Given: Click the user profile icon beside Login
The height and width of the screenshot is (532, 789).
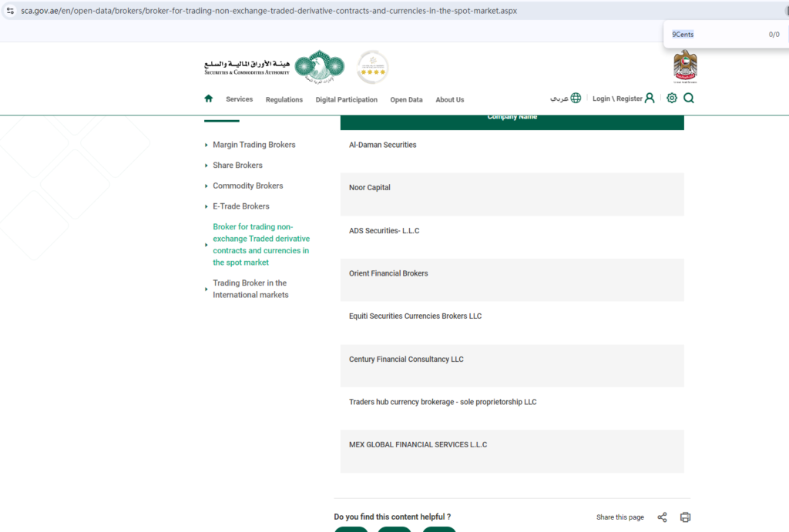Looking at the screenshot, I should tap(650, 98).
